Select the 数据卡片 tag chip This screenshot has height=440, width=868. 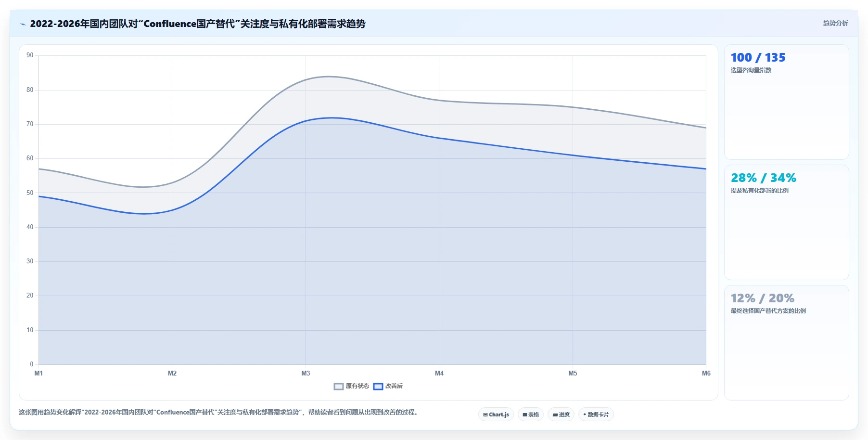pos(596,414)
